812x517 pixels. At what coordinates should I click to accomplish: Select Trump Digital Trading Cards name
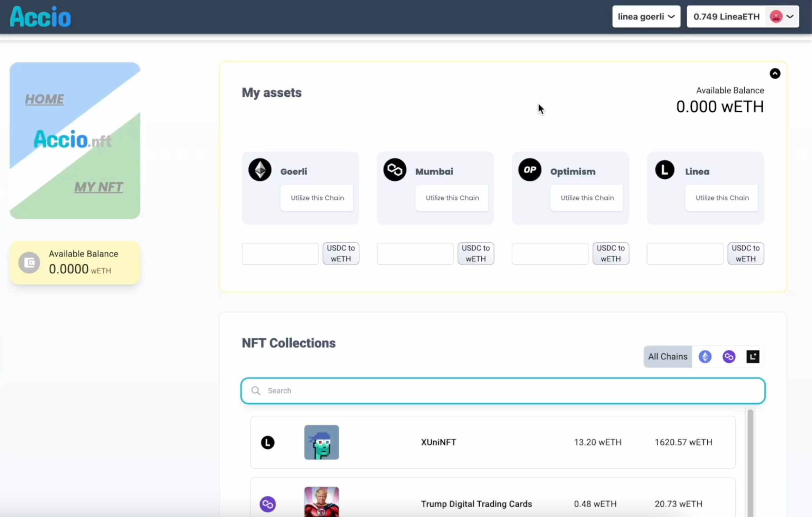tap(476, 504)
